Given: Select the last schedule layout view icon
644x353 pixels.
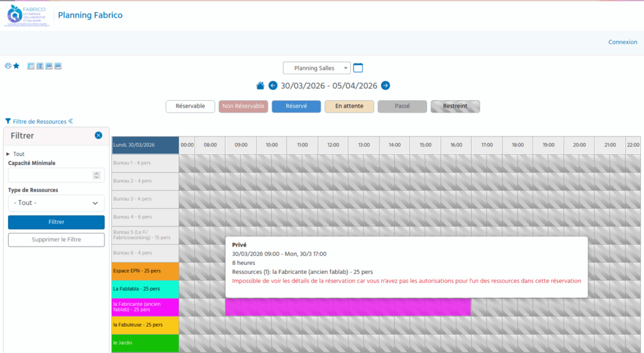Looking at the screenshot, I should click(58, 66).
